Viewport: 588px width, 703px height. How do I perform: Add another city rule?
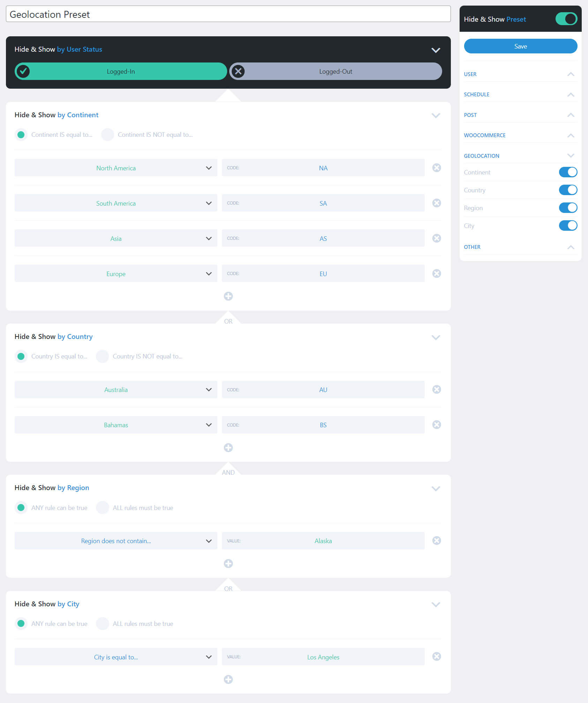[228, 679]
